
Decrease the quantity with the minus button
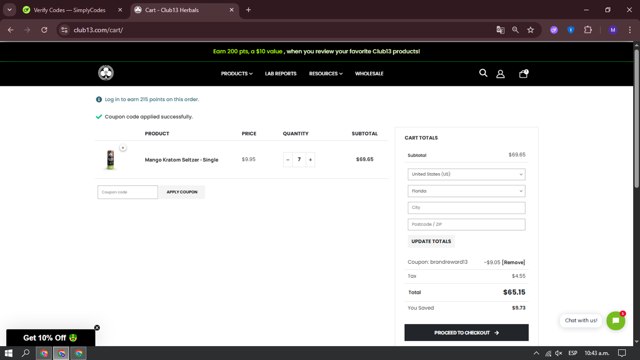[288, 160]
